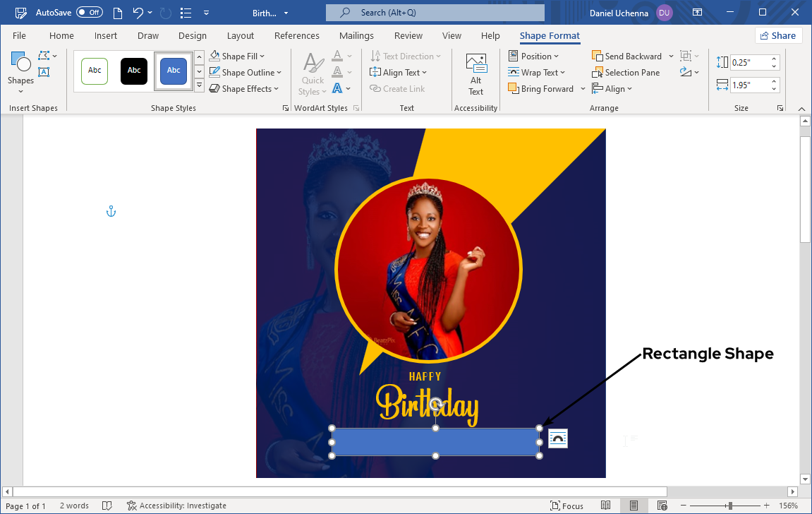Click the Alt Text icon
The image size is (812, 514).
[x=476, y=64]
